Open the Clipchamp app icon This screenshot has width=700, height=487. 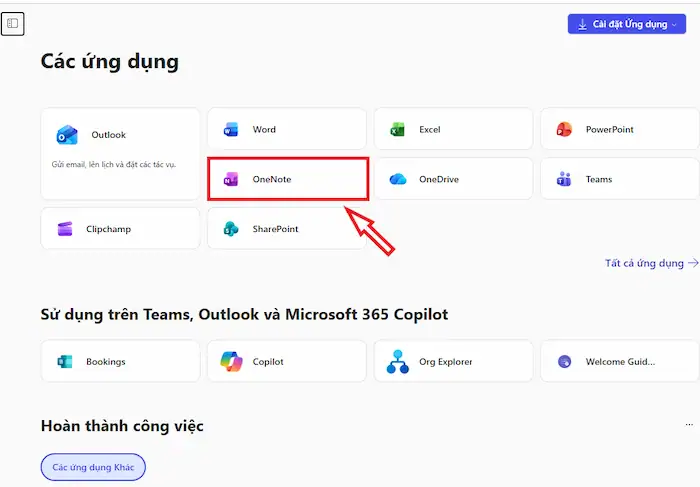pos(65,229)
